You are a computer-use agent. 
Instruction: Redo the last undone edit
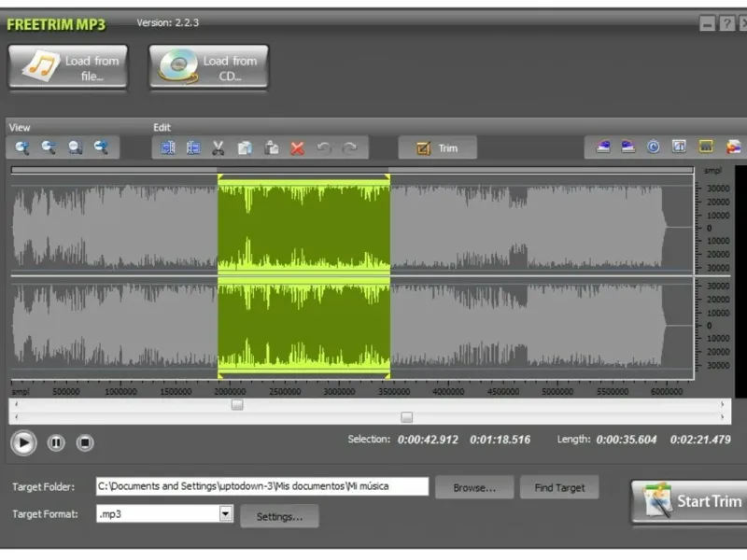tap(350, 147)
